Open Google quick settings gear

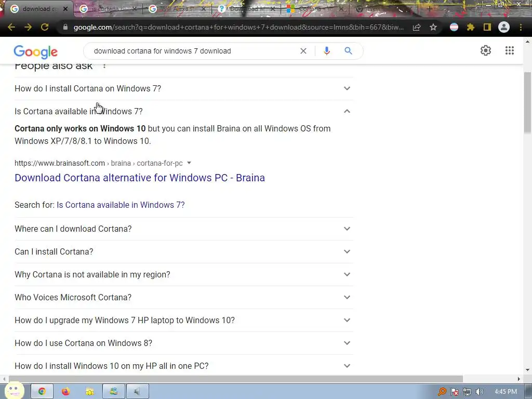click(x=486, y=50)
